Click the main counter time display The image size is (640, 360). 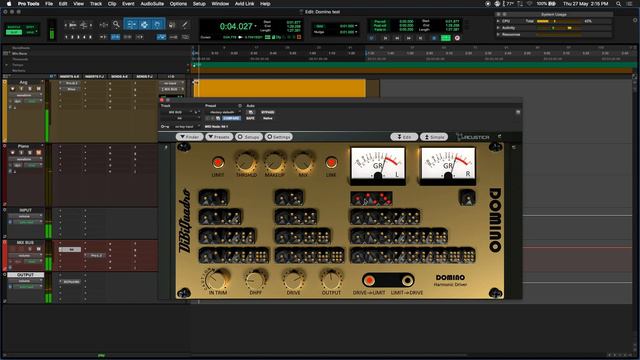pyautogui.click(x=236, y=27)
